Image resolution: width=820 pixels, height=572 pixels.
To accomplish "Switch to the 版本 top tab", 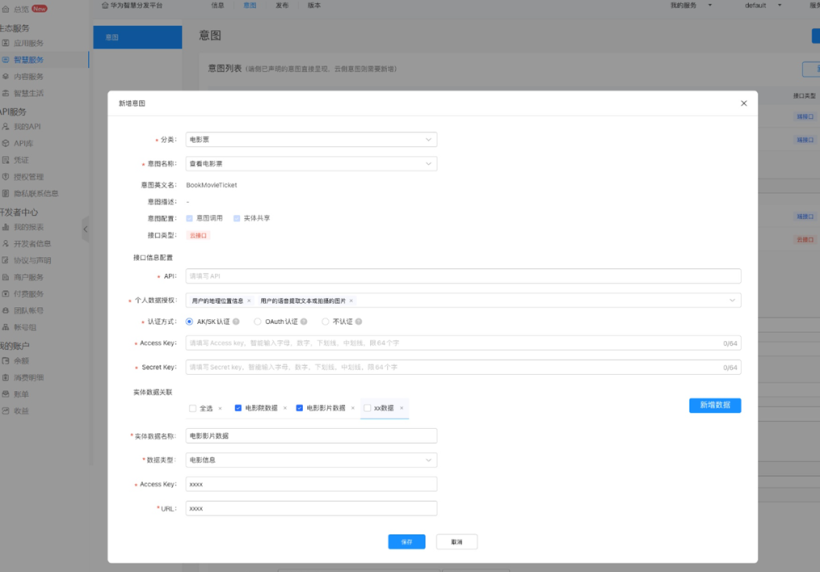I will tap(314, 5).
